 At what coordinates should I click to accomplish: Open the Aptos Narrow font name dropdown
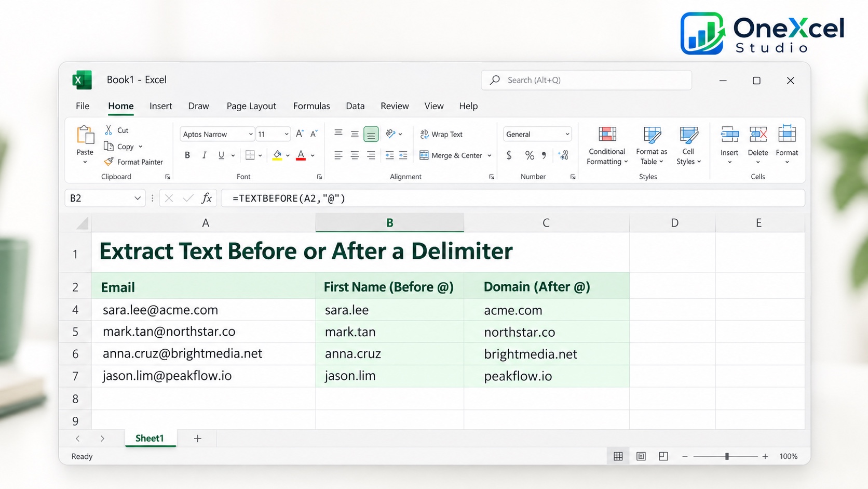251,134
